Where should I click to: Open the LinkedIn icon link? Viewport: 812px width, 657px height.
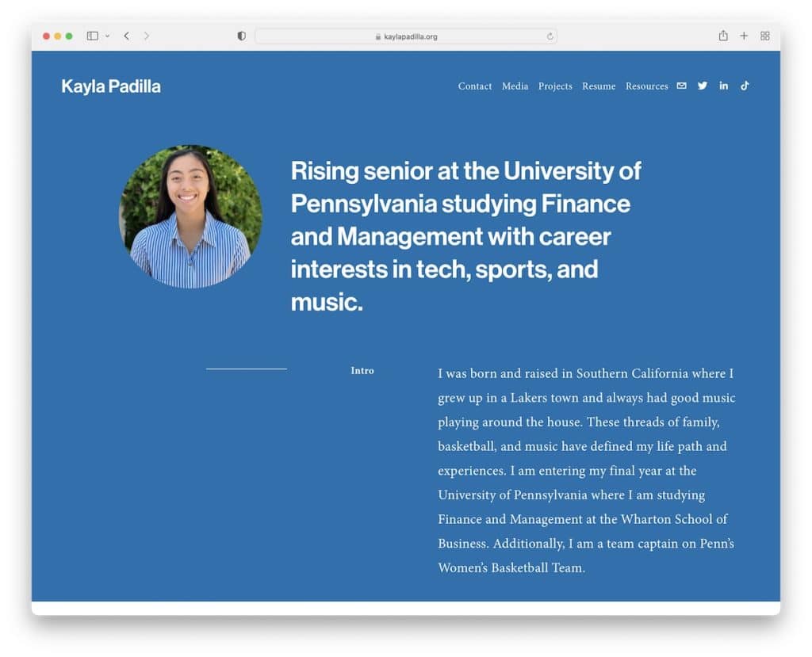723,86
